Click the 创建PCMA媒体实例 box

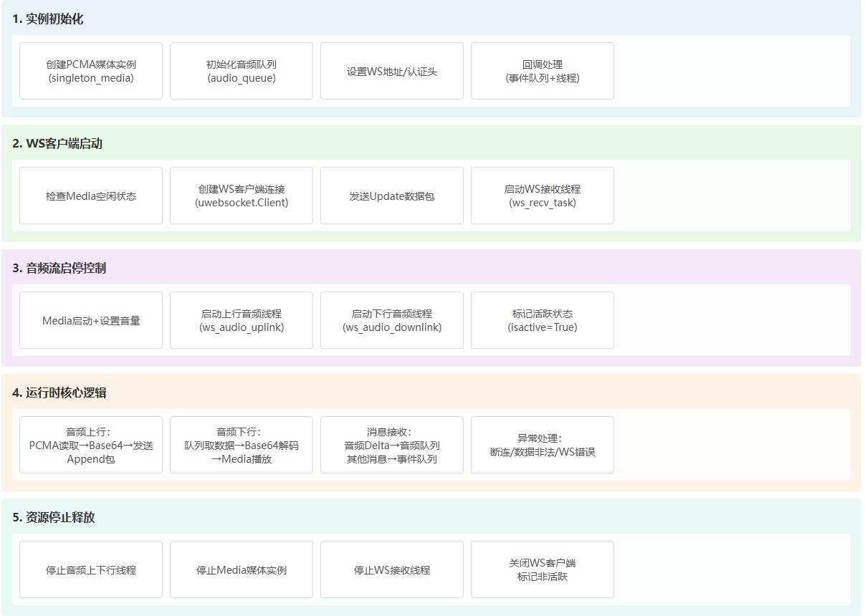(x=91, y=71)
